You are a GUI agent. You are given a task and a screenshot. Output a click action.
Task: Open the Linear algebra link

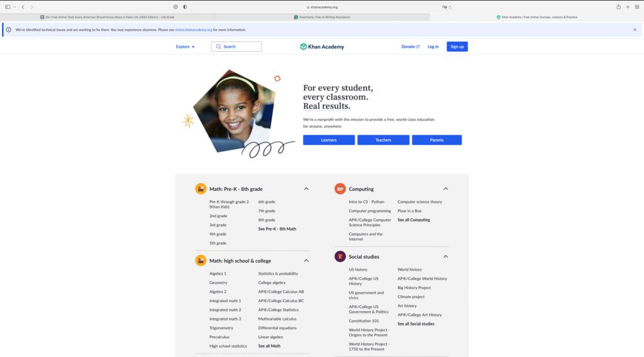click(x=270, y=337)
